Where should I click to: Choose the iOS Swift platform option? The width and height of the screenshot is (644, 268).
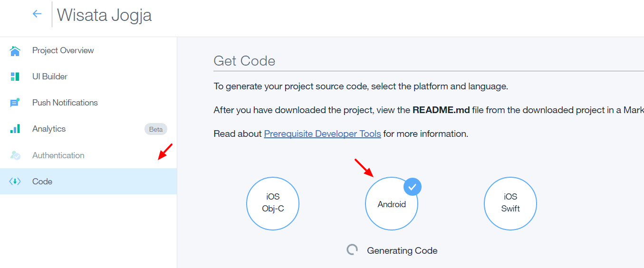click(x=510, y=204)
